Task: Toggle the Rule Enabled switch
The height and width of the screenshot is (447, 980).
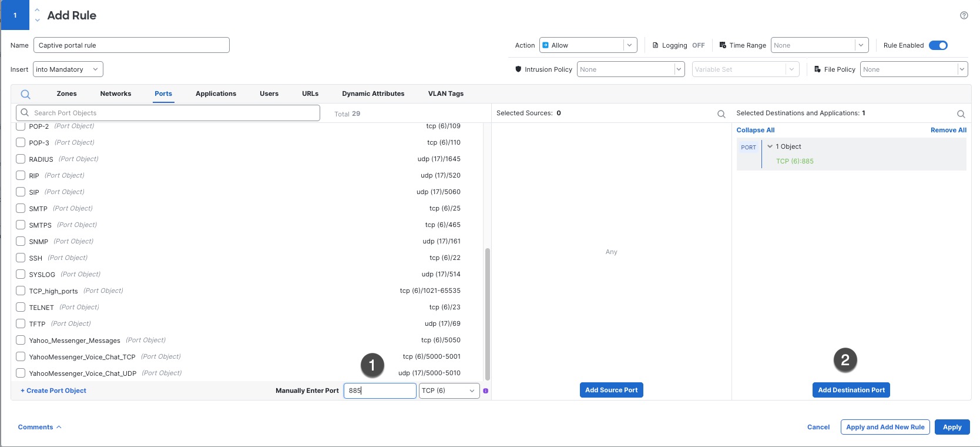Action: [x=938, y=45]
